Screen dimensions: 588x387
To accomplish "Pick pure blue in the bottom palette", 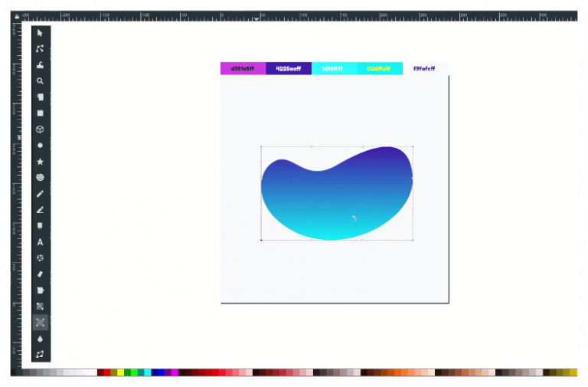I will [x=162, y=372].
